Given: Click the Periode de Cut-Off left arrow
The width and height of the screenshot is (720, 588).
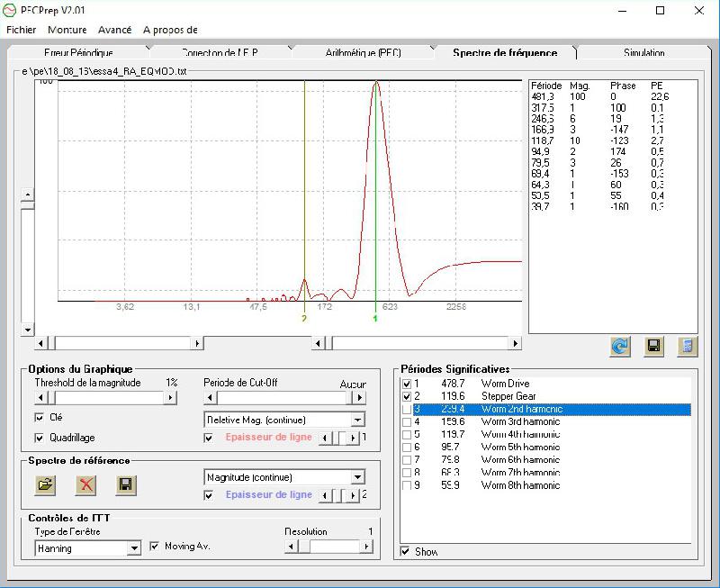Looking at the screenshot, I should pos(210,397).
